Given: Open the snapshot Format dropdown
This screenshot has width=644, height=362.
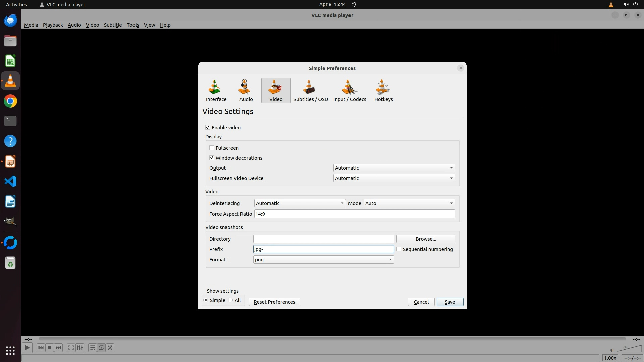Looking at the screenshot, I should (x=323, y=260).
